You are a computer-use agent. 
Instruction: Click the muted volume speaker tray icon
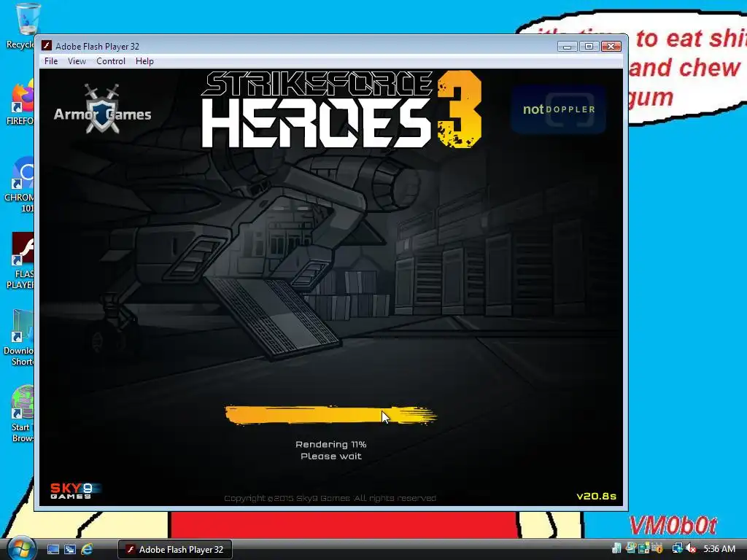tap(691, 548)
